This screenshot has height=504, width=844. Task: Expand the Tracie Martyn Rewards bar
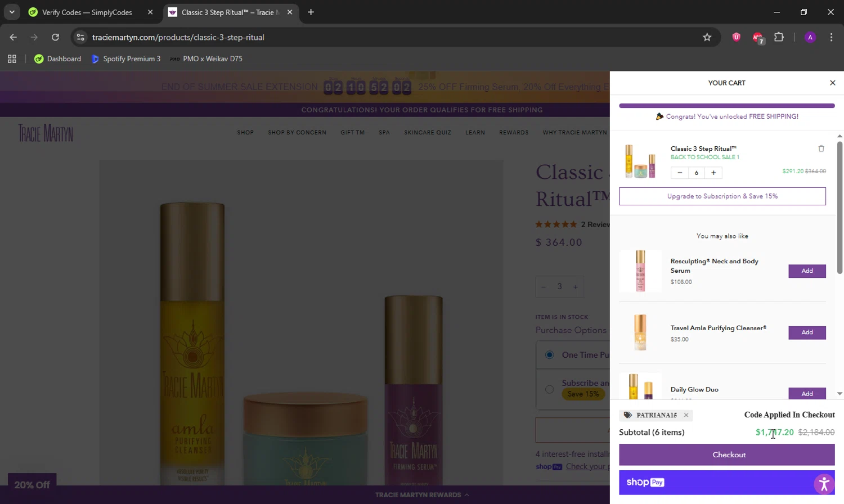pyautogui.click(x=422, y=495)
